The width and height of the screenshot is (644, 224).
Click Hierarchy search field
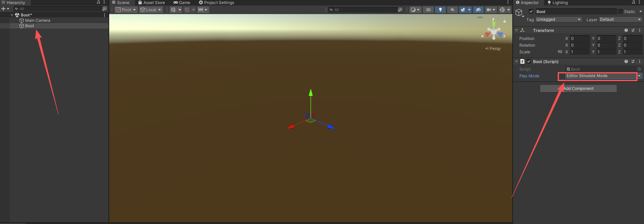point(57,9)
